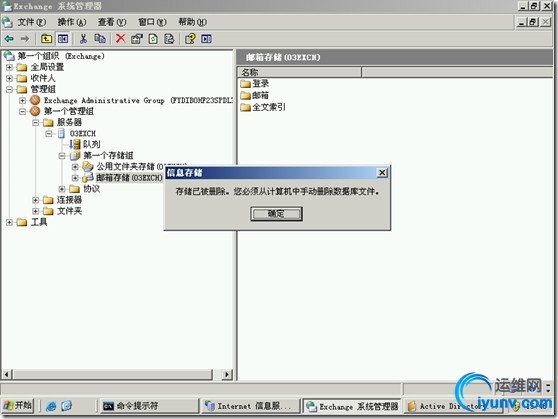Click the Cut scissors toolbar icon
The height and width of the screenshot is (419, 558).
tap(83, 38)
